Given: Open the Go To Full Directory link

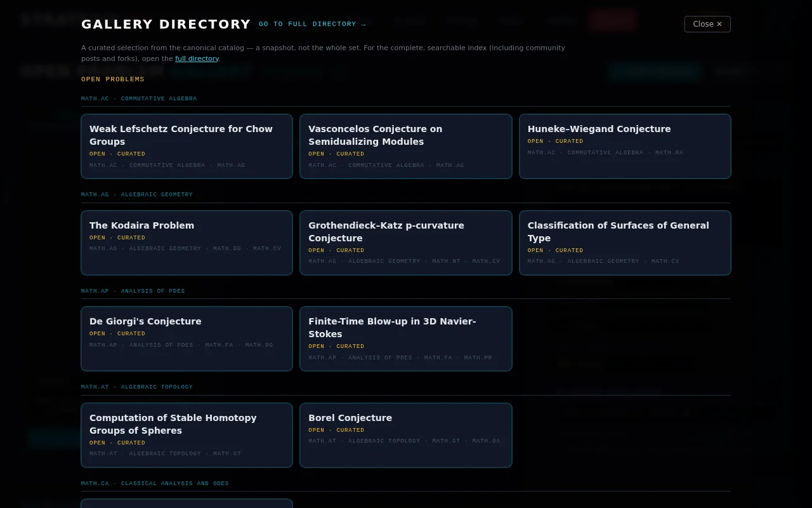Looking at the screenshot, I should click(312, 24).
